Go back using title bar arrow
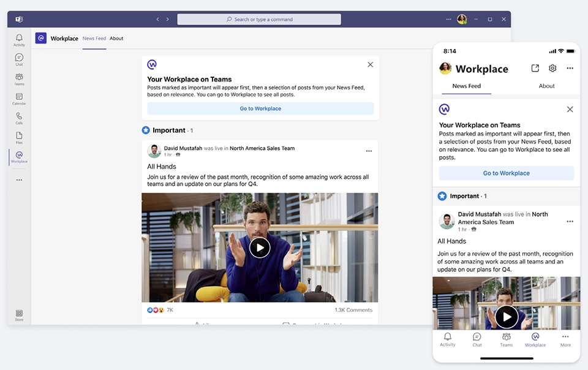The width and height of the screenshot is (588, 370). 157,19
